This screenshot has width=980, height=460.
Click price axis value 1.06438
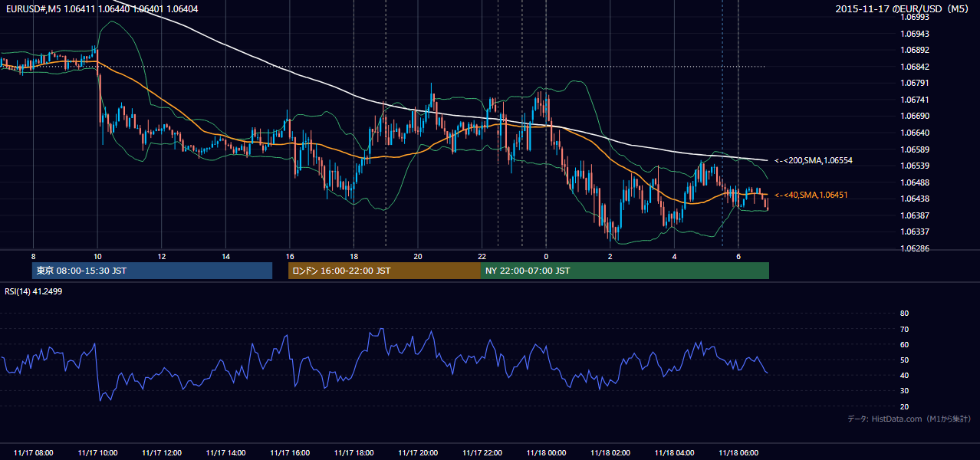[x=915, y=199]
